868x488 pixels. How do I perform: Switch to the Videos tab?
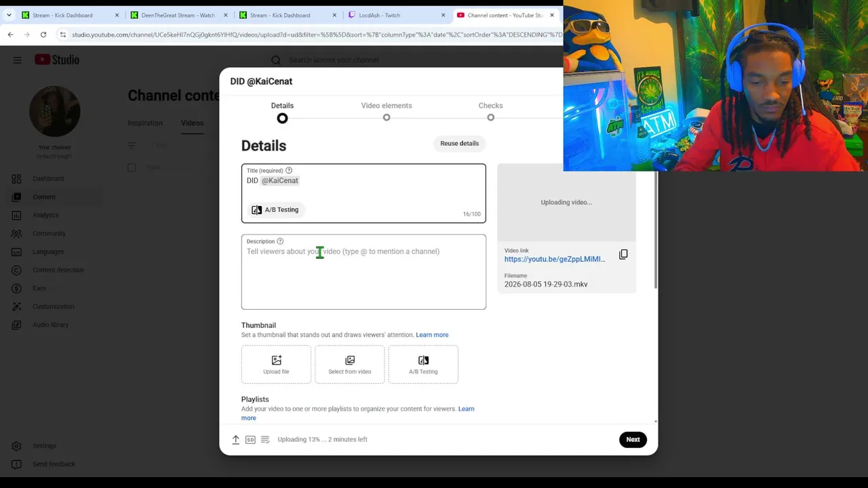[192, 123]
